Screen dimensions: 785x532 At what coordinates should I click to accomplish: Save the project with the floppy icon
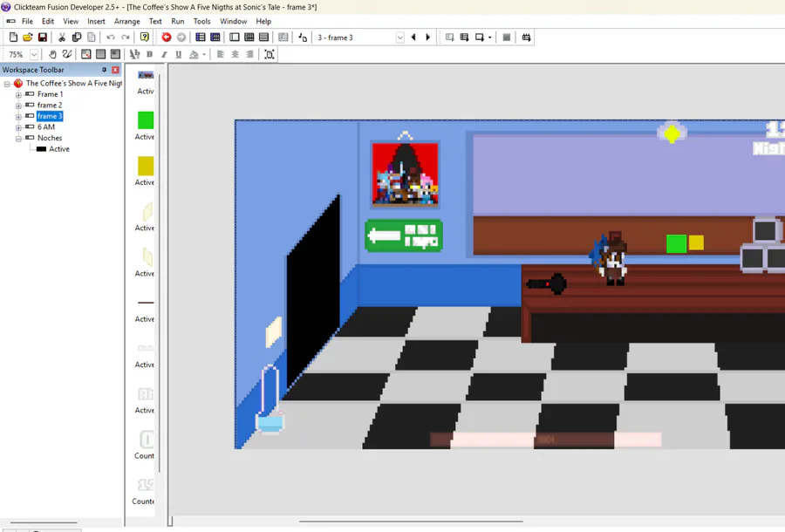point(43,37)
